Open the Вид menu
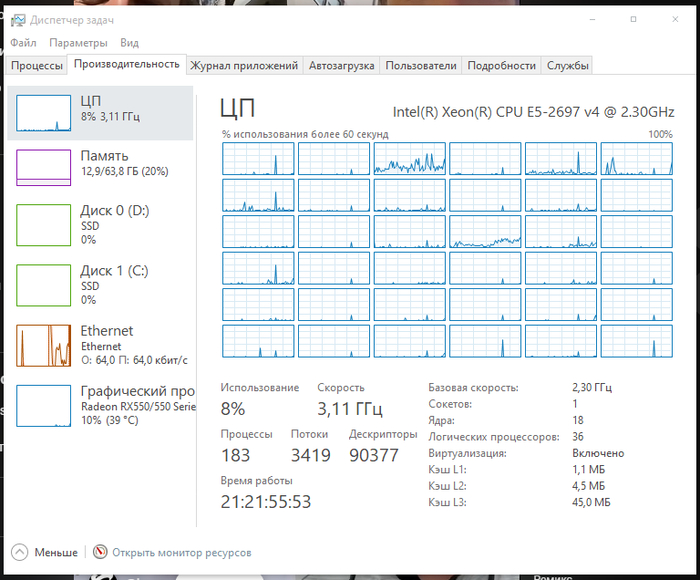700x580 pixels. (x=129, y=43)
